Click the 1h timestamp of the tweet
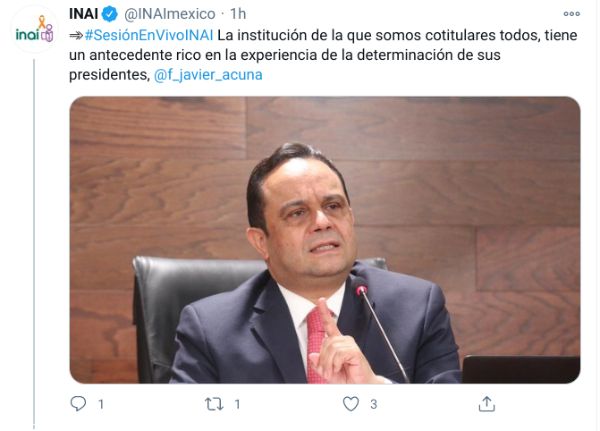This screenshot has height=431, width=600. coord(238,14)
